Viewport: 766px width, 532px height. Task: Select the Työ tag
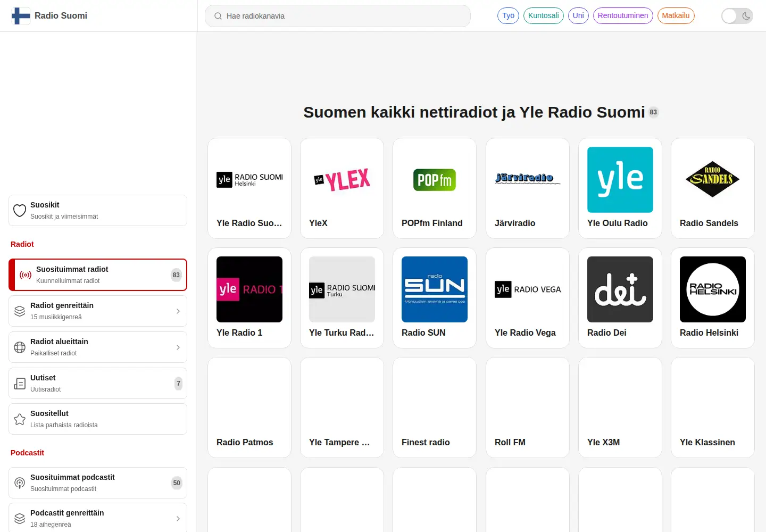[509, 15]
